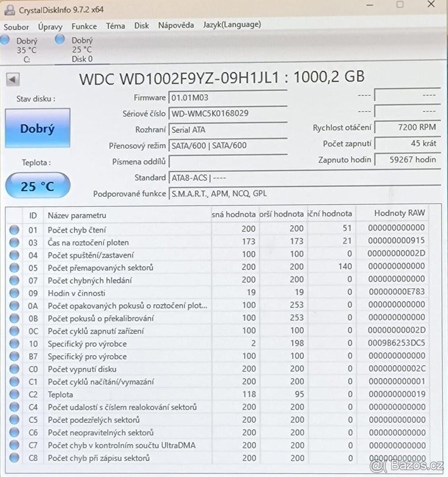Click the blue health dot next to Teplota
The height and width of the screenshot is (477, 448).
(14, 394)
